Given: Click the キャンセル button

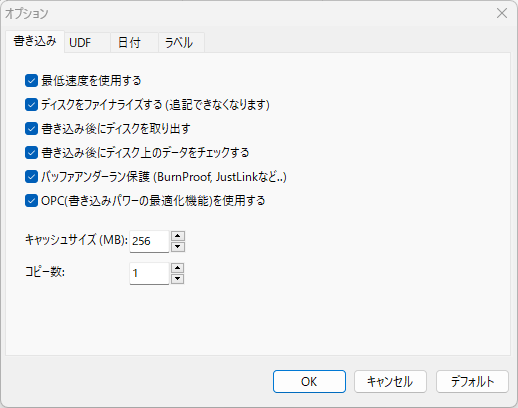Looking at the screenshot, I should [390, 381].
